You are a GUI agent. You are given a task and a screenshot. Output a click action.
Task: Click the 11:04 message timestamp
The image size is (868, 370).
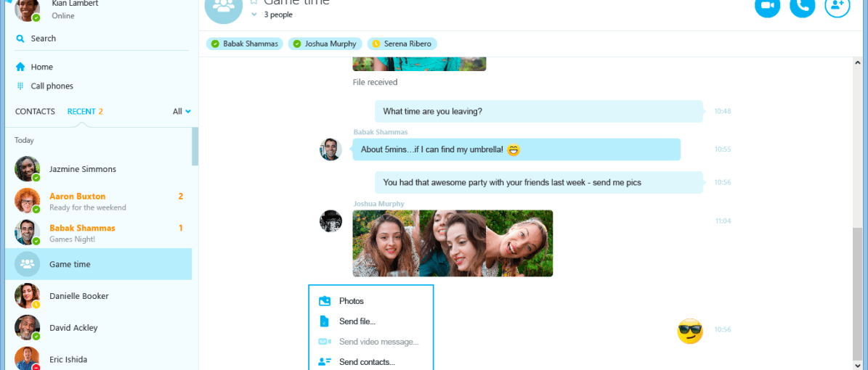click(723, 221)
